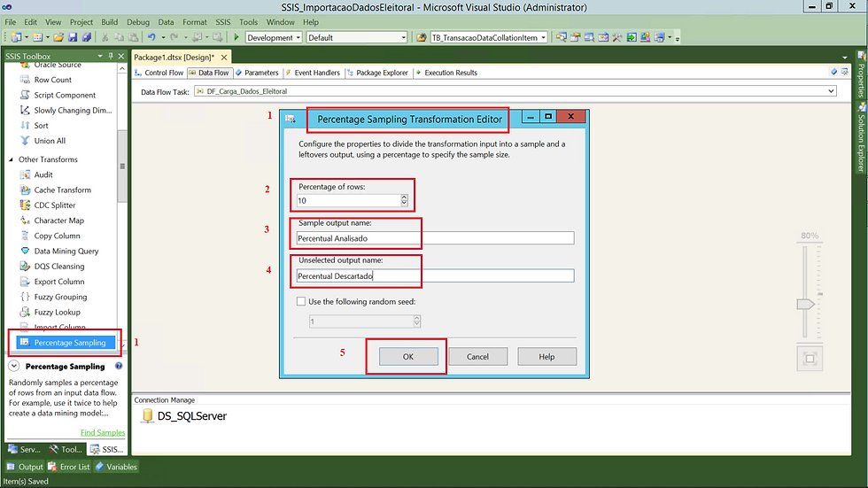
Task: Select the Export Column transform
Action: (59, 282)
